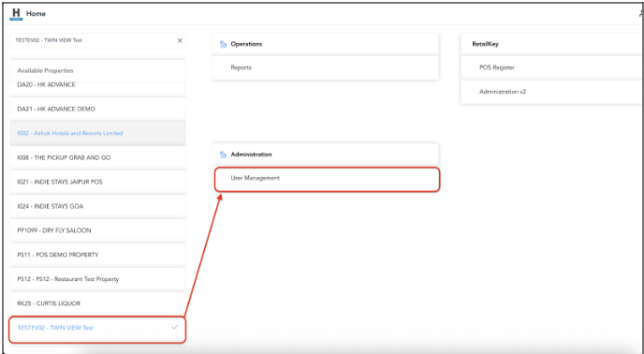The height and width of the screenshot is (354, 644).
Task: Click the property search input field
Action: [97, 40]
